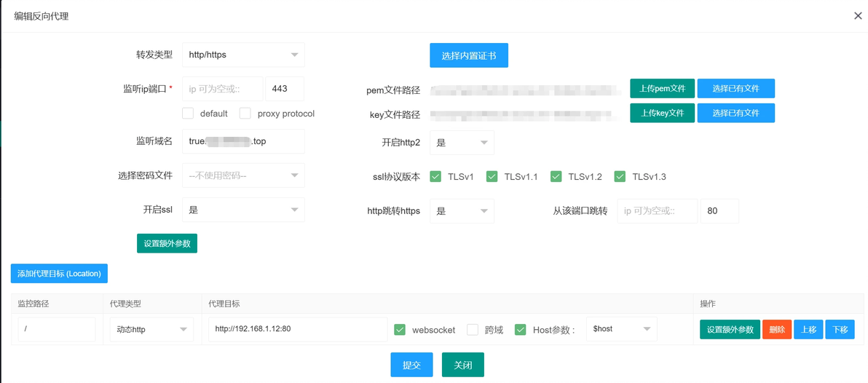Click 添加代理目标 (Location) button
Viewport: 868px width, 383px height.
(59, 273)
